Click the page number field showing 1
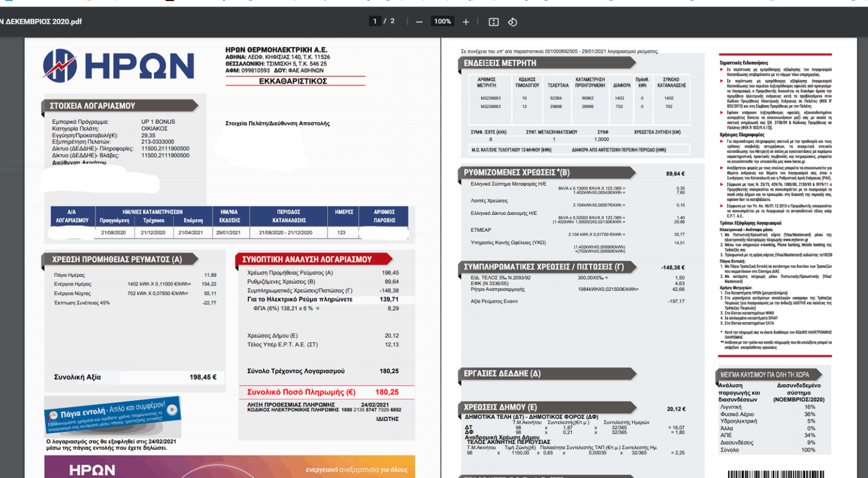The height and width of the screenshot is (478, 868). point(374,21)
